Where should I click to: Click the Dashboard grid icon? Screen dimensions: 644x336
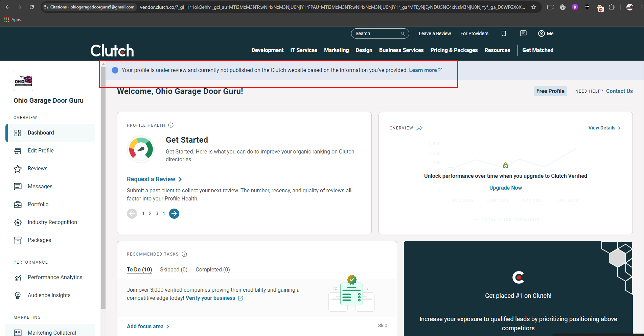click(x=18, y=133)
